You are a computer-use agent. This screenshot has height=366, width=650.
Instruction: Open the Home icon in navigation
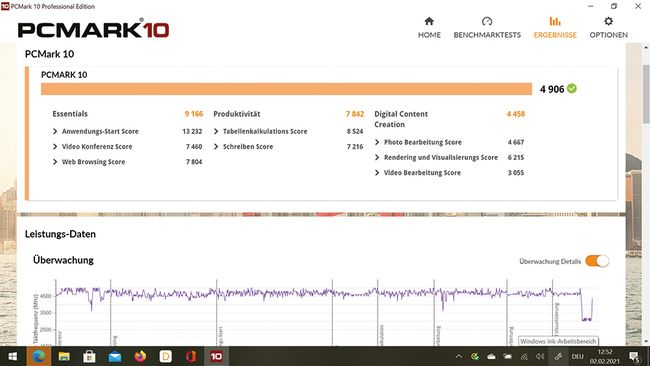429,21
